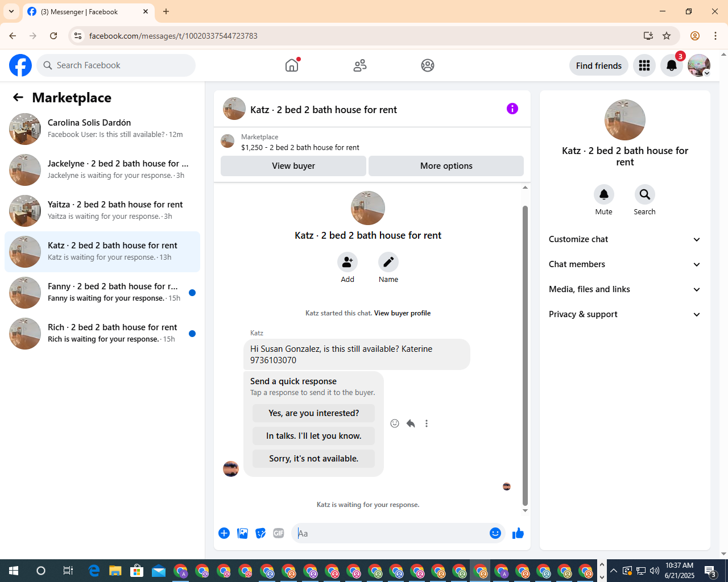728x582 pixels.
Task: Open browser tab search dropdown arrow
Action: [x=11, y=11]
